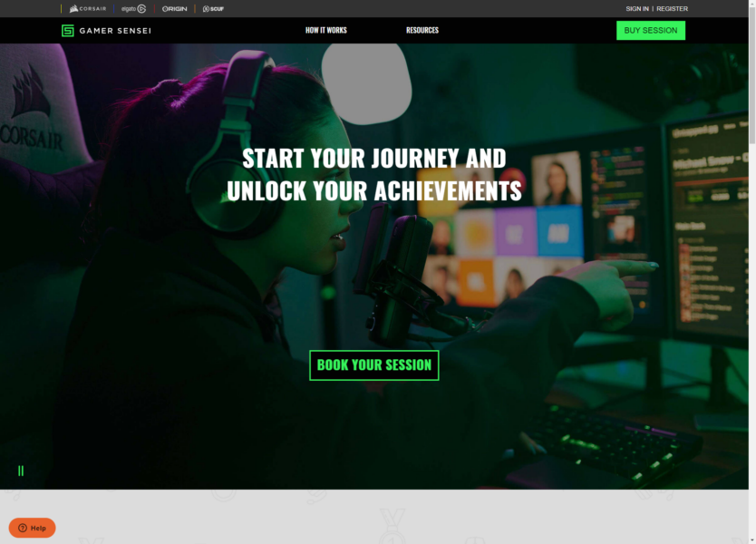756x544 pixels.
Task: Click the question mark icon in the Help button
Action: click(x=22, y=528)
